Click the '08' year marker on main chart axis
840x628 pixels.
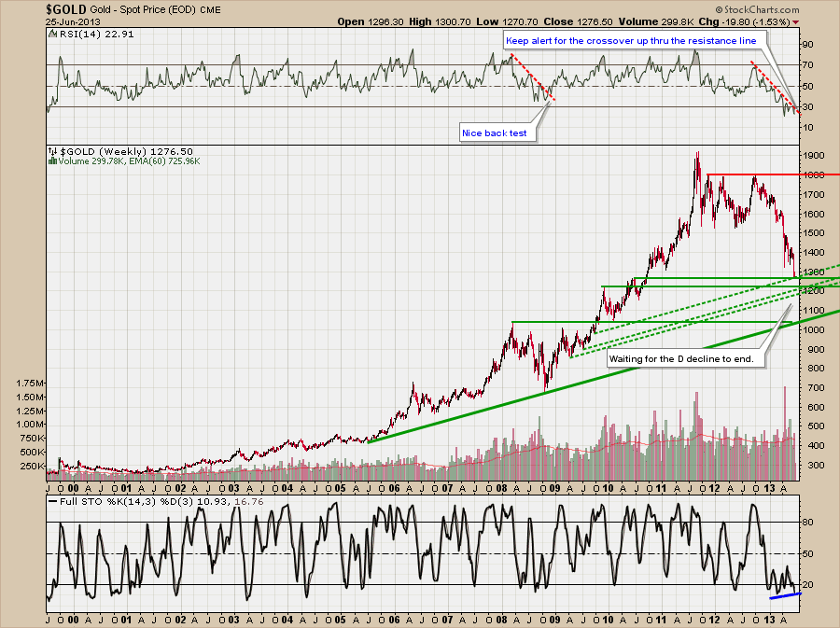[x=505, y=487]
